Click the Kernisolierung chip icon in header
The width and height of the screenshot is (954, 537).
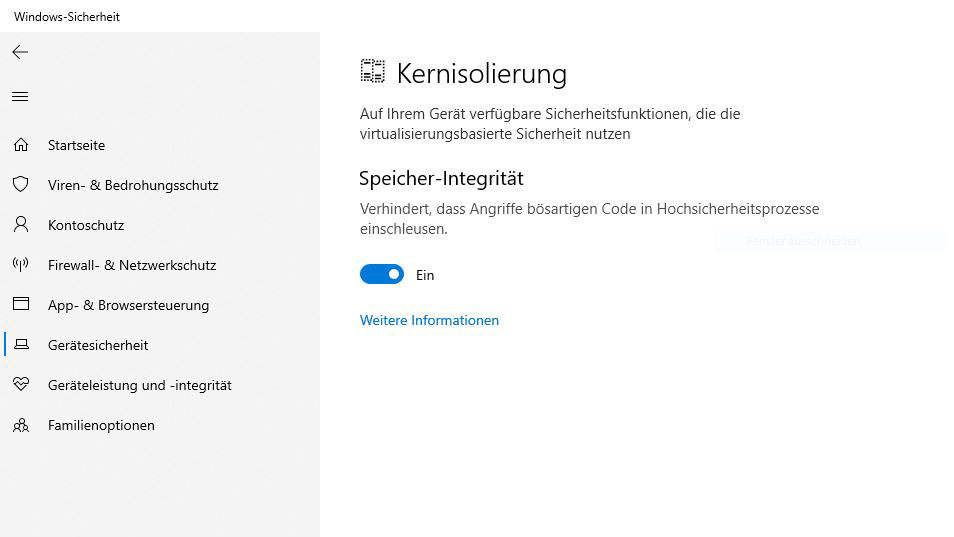pos(373,72)
